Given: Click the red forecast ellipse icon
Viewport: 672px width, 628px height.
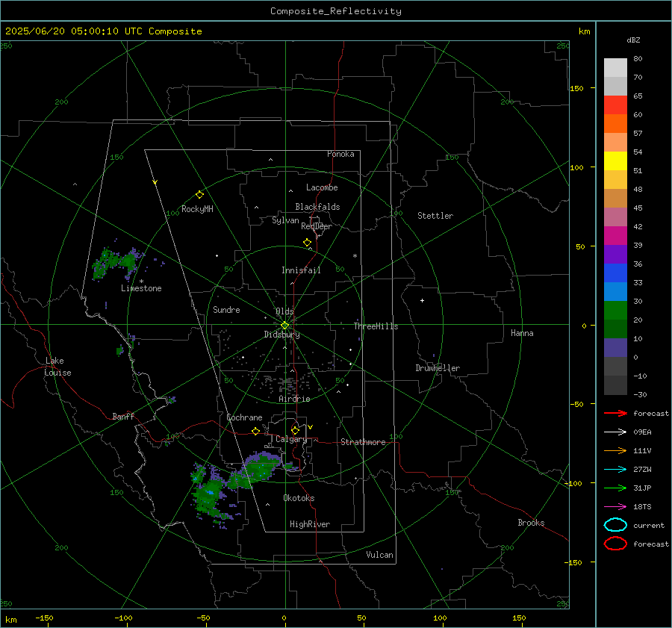Looking at the screenshot, I should pos(615,544).
